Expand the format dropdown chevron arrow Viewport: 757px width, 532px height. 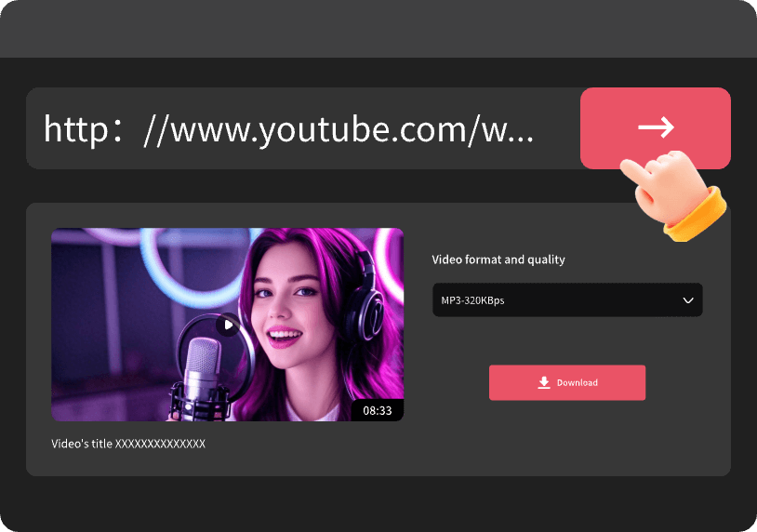tap(688, 300)
